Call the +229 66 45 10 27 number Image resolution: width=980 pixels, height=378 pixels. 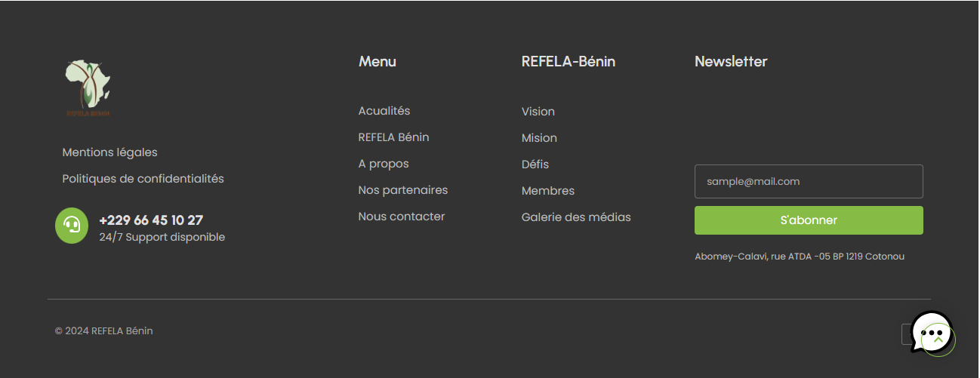coord(151,220)
